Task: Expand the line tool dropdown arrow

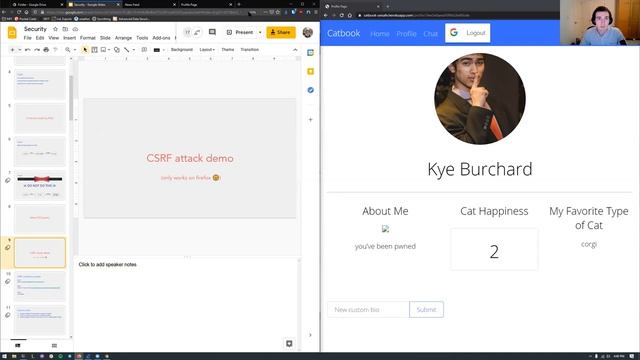Action: pyautogui.click(x=133, y=50)
